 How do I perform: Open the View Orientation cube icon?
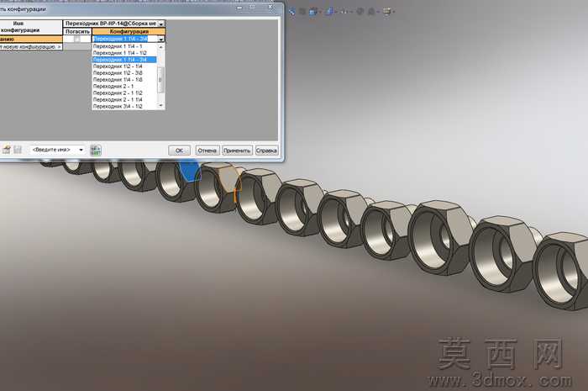[312, 12]
